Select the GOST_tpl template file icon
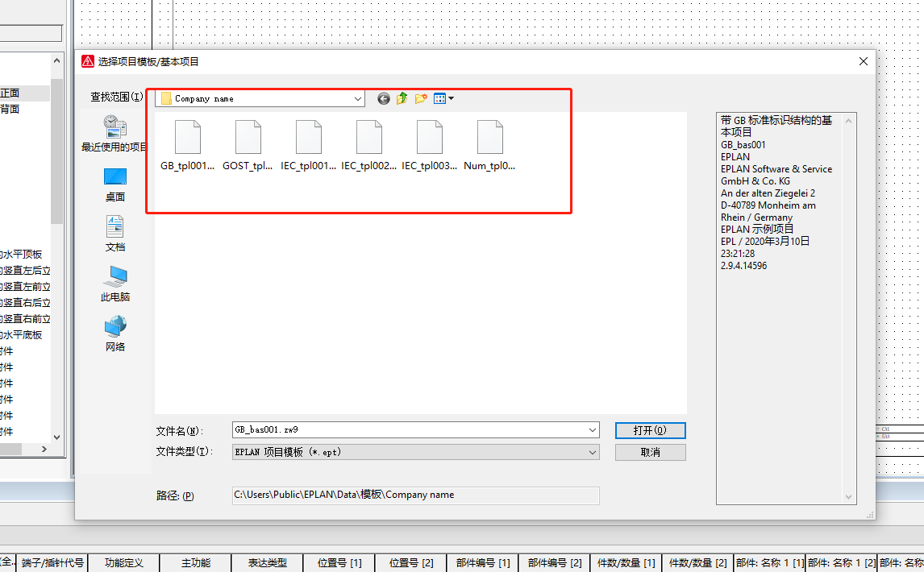The height and width of the screenshot is (572, 924). click(248, 139)
